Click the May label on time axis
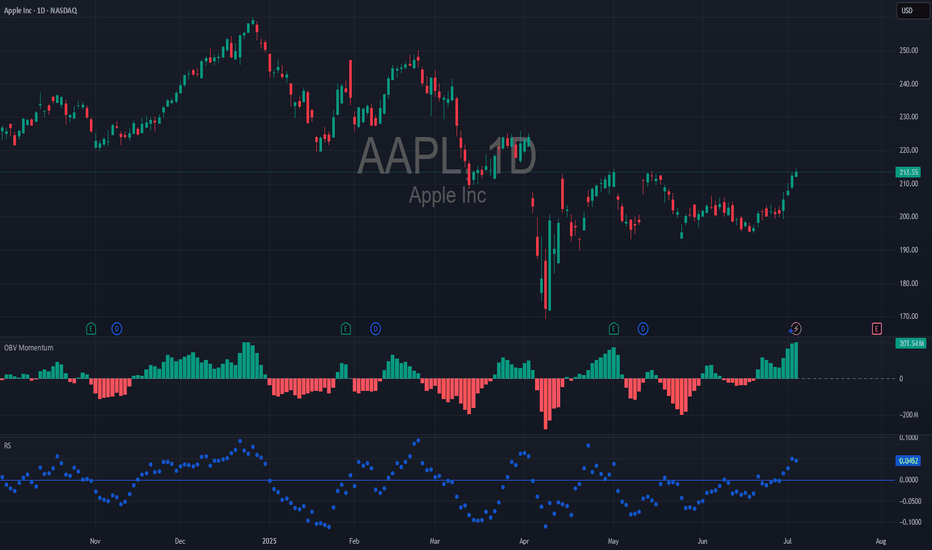 [x=613, y=542]
